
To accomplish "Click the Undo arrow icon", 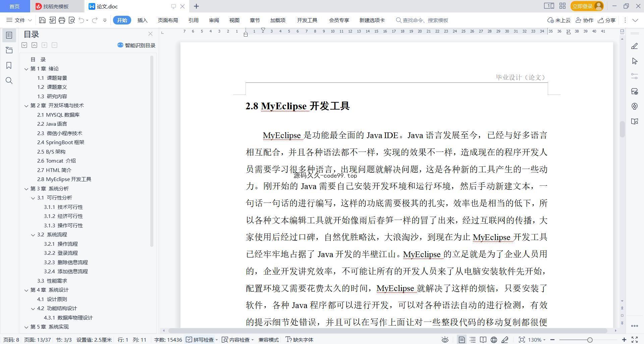I will point(81,20).
